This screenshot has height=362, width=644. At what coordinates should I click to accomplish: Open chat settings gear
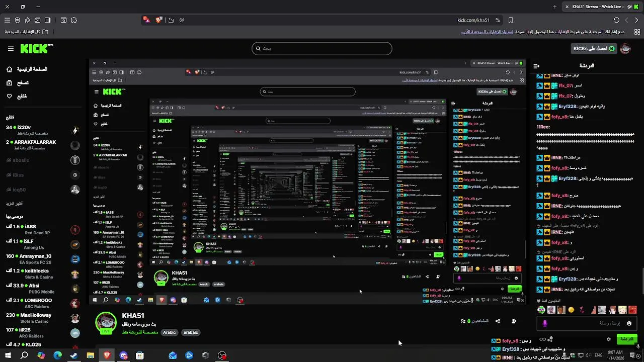click(x=608, y=339)
